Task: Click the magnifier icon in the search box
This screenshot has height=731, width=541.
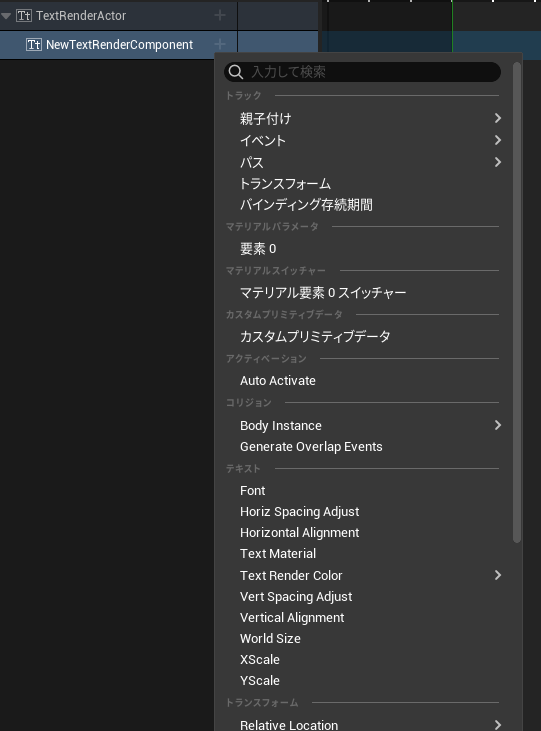Action: [236, 72]
